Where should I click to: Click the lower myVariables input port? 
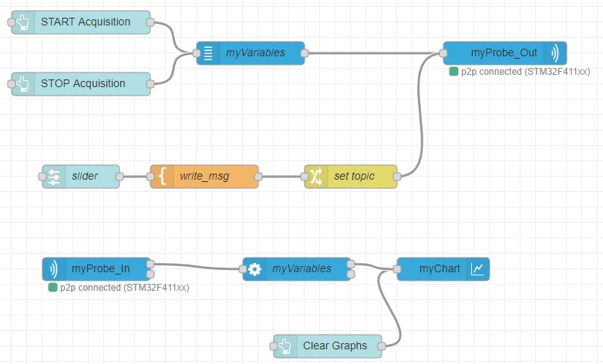[x=243, y=269]
